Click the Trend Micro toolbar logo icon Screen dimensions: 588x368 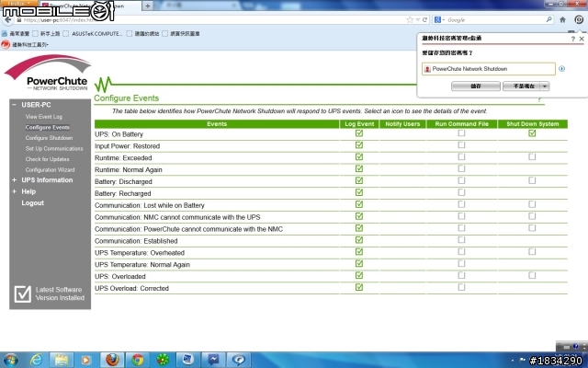tap(6, 45)
